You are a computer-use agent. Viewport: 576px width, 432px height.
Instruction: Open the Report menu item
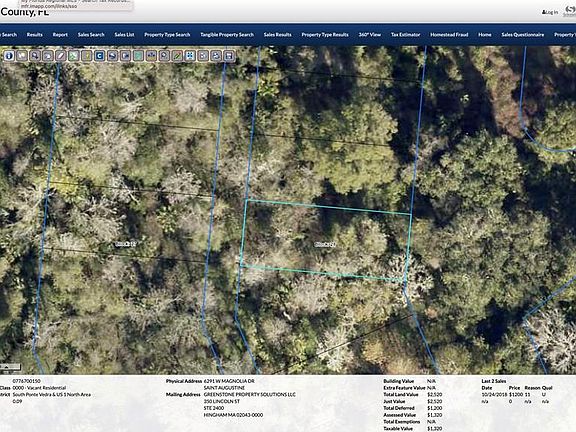point(60,35)
